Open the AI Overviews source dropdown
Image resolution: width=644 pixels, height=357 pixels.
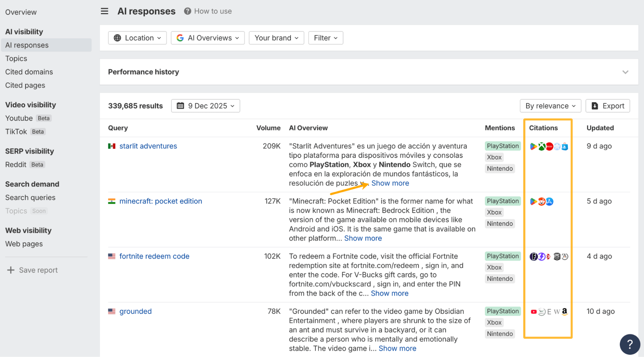pyautogui.click(x=208, y=38)
